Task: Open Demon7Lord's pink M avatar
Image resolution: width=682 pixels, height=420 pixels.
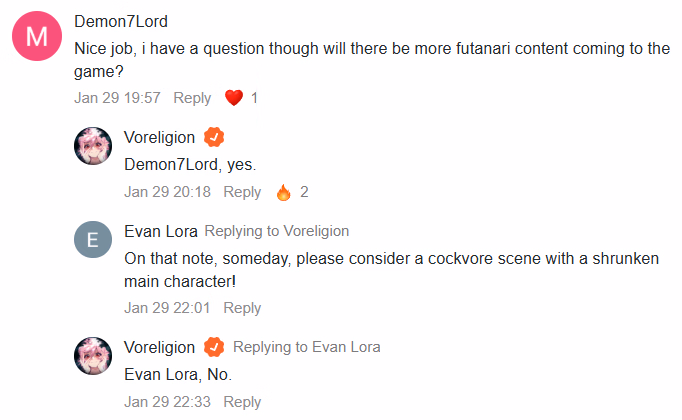Action: pos(37,37)
